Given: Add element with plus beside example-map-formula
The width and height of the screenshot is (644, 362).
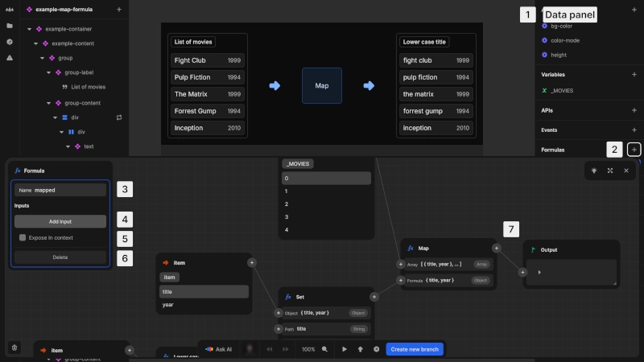Looking at the screenshot, I should 119,10.
